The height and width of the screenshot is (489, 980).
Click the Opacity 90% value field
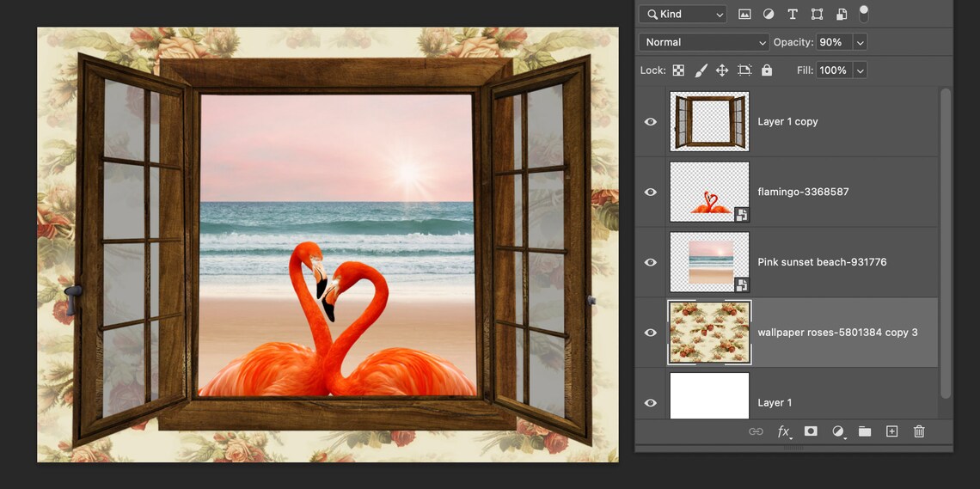[834, 42]
